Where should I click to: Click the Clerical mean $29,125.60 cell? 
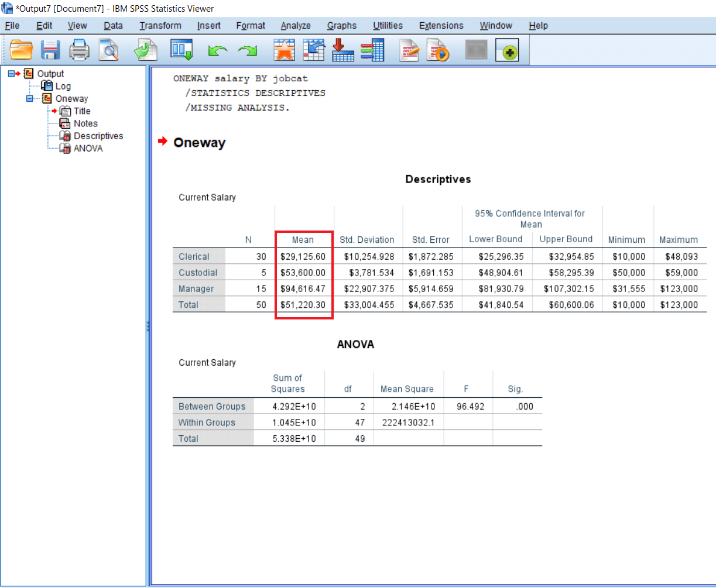303,256
